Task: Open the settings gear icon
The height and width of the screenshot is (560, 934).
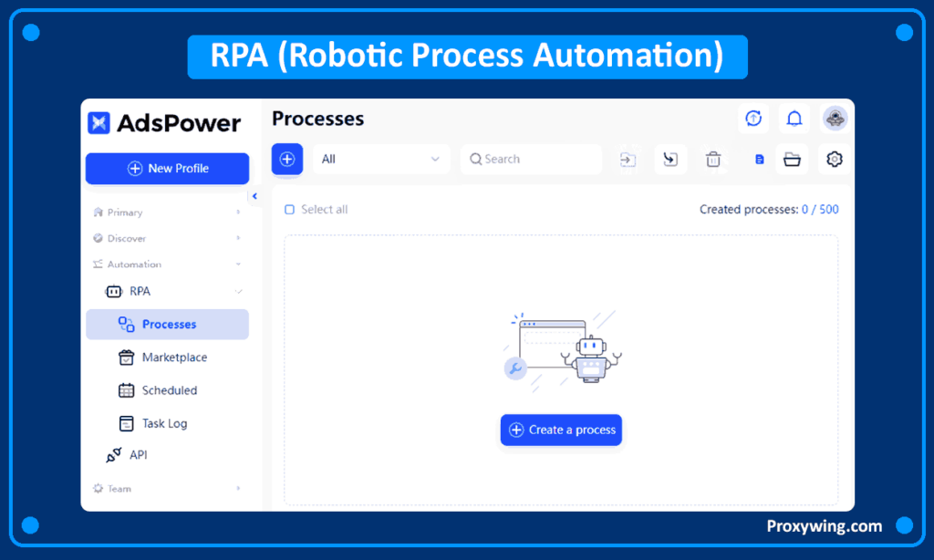Action: 834,160
